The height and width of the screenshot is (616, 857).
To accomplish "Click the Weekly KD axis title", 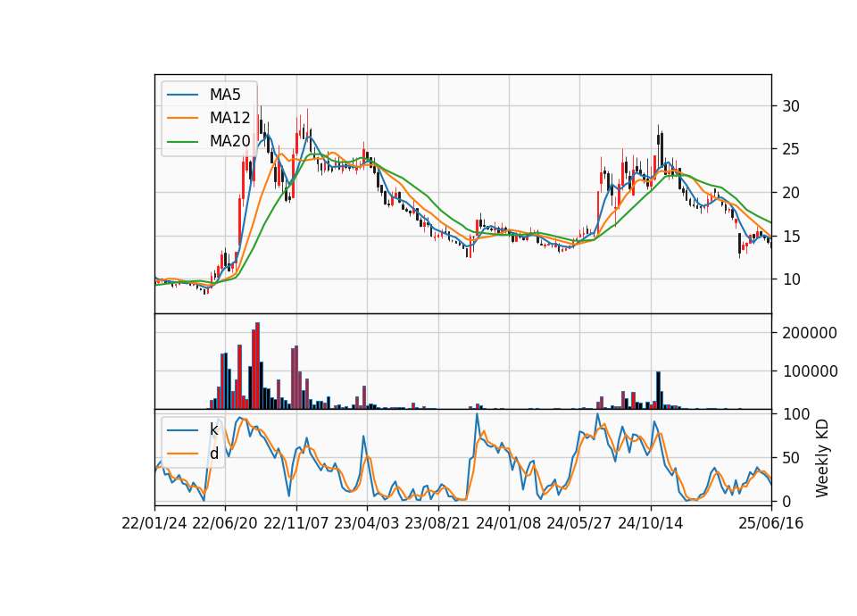I will pos(822,458).
